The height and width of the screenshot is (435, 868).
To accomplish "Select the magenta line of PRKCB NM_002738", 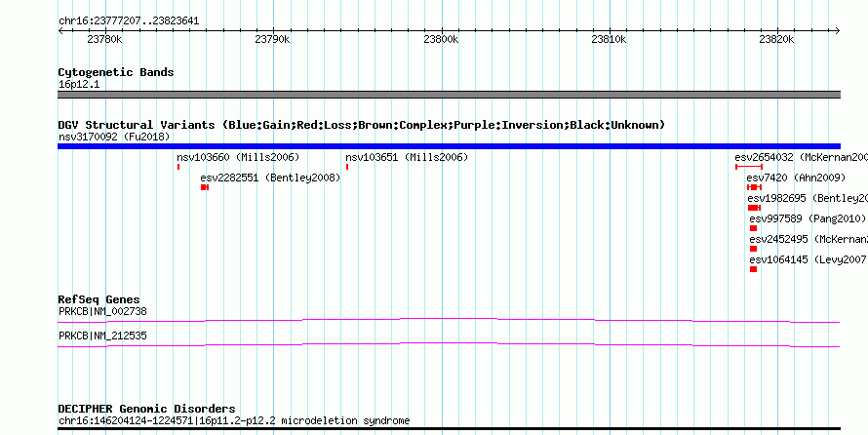I will 449,321.
